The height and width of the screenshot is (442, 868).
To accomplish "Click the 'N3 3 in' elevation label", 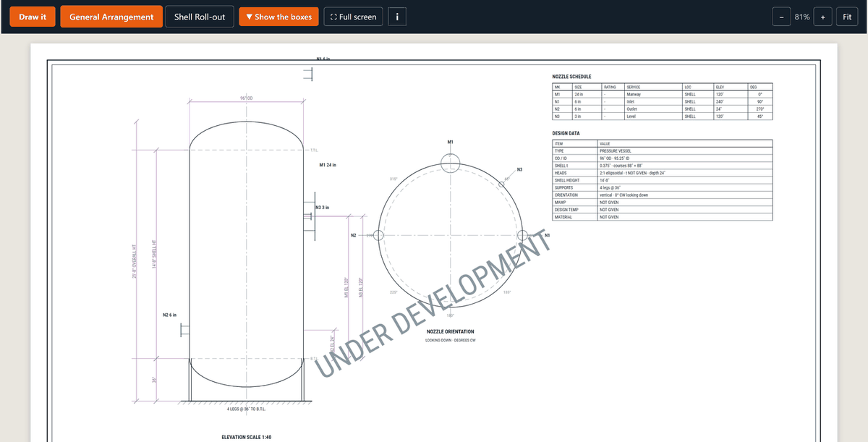I will coord(323,208).
